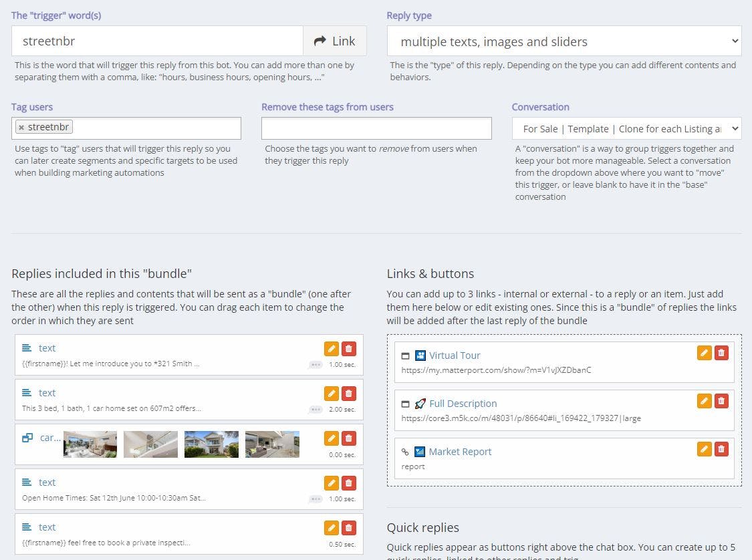
Task: Select the first carousel house thumbnail
Action: tap(90, 444)
